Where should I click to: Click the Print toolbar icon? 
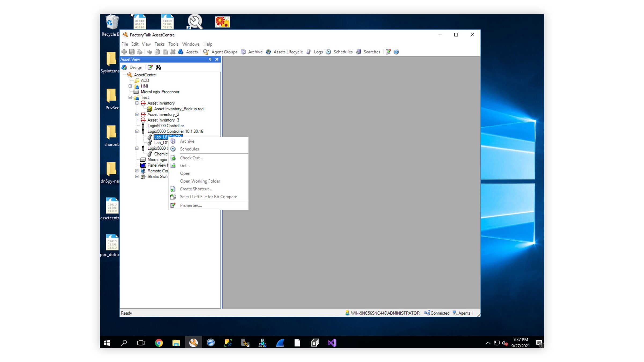coord(140,52)
